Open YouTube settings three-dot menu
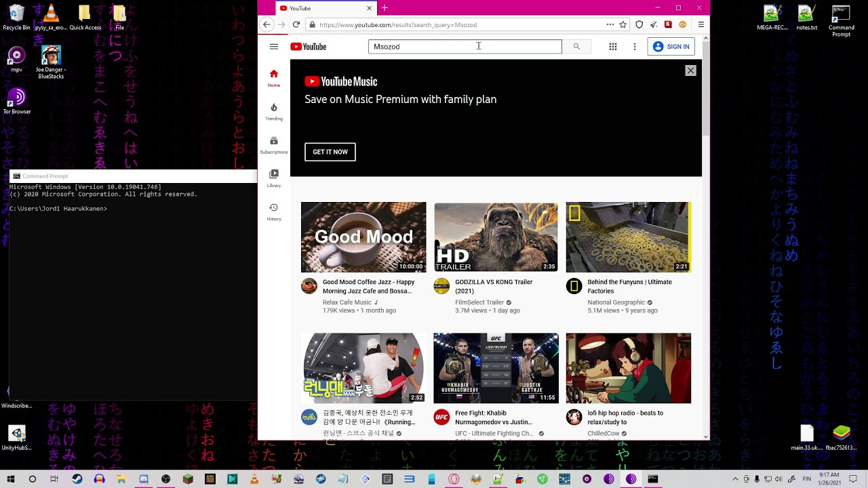Screen dimensions: 868x488 (635, 47)
